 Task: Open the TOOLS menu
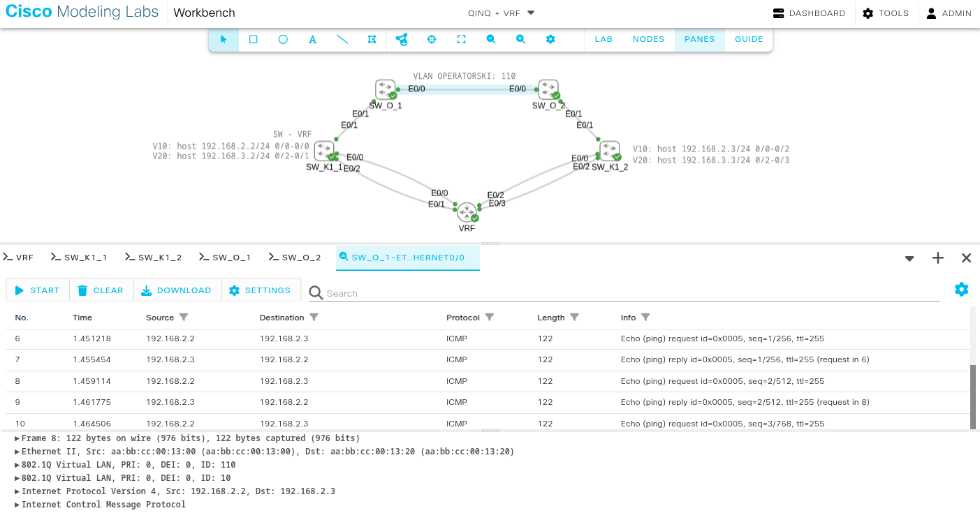(886, 13)
